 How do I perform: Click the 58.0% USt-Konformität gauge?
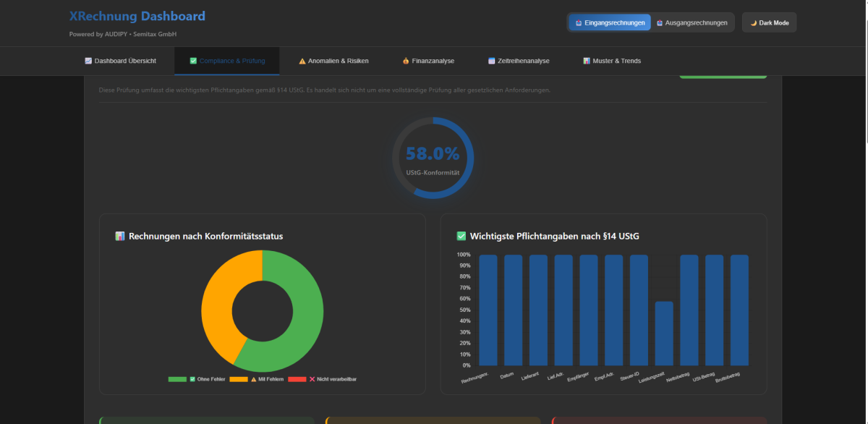(x=433, y=157)
